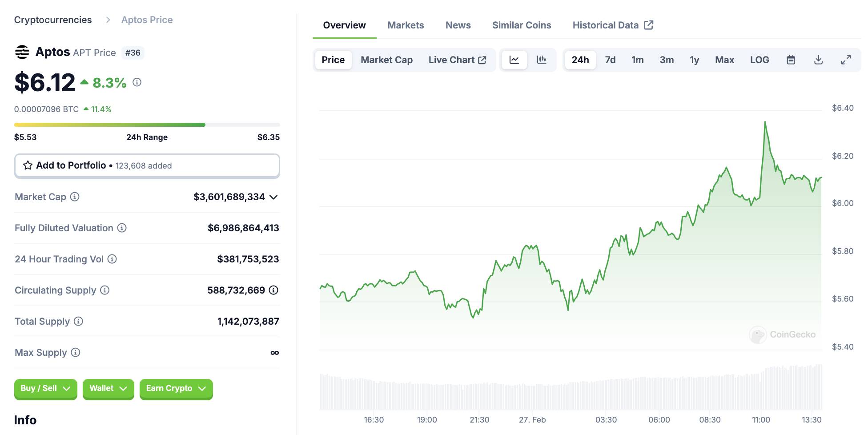Viewport: 868px width, 435px height.
Task: Click the #36 rank badge
Action: 133,52
